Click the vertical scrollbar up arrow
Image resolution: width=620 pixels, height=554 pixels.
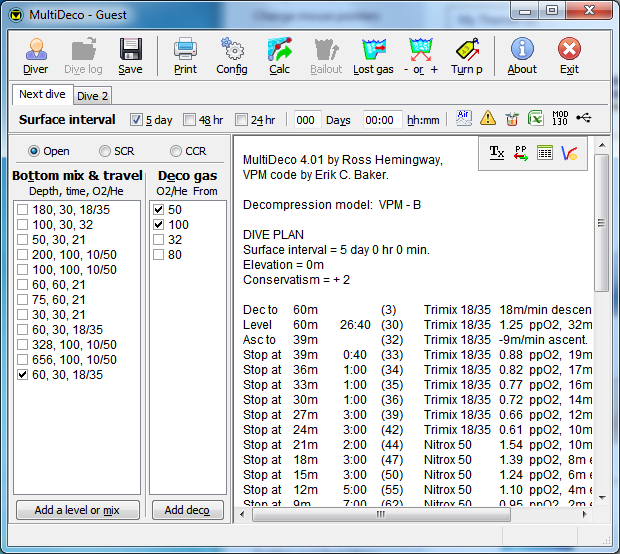click(602, 146)
